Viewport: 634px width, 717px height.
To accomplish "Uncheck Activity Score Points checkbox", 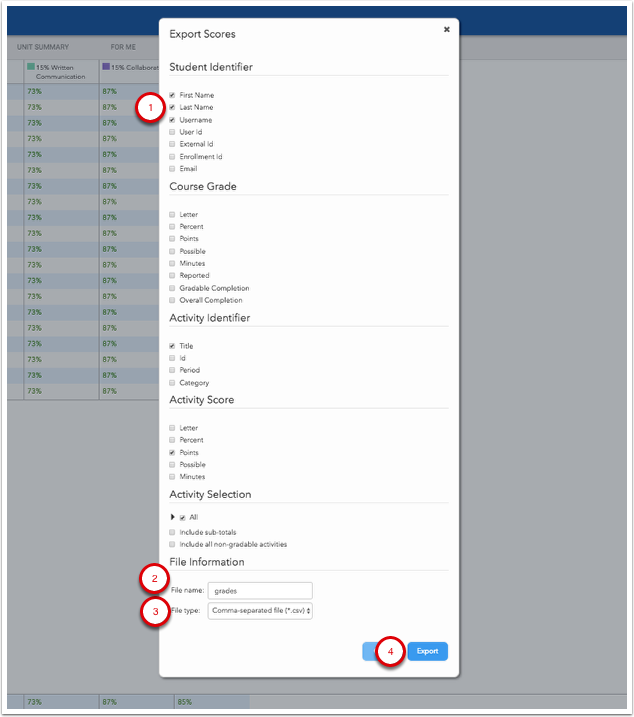I will click(172, 453).
